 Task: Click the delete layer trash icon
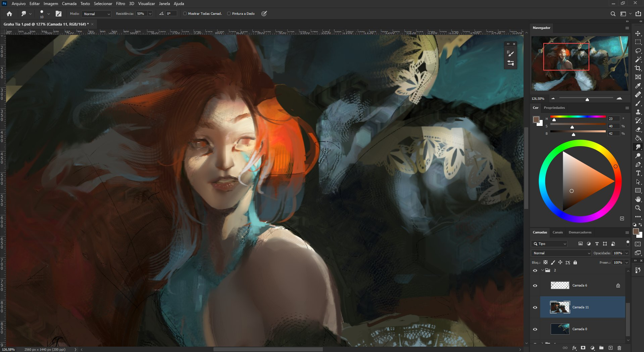pos(619,348)
